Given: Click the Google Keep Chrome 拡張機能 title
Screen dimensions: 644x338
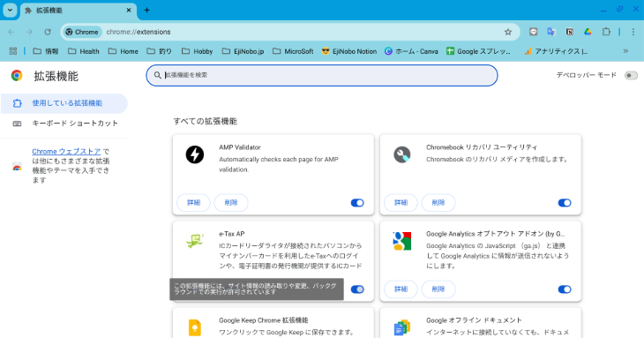Looking at the screenshot, I should pyautogui.click(x=263, y=320).
